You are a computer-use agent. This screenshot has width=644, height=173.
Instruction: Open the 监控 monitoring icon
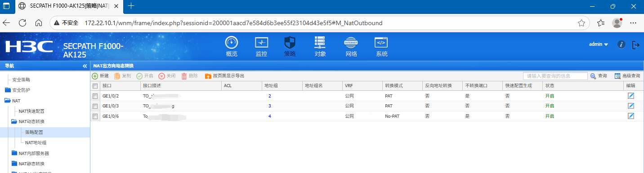pyautogui.click(x=261, y=47)
